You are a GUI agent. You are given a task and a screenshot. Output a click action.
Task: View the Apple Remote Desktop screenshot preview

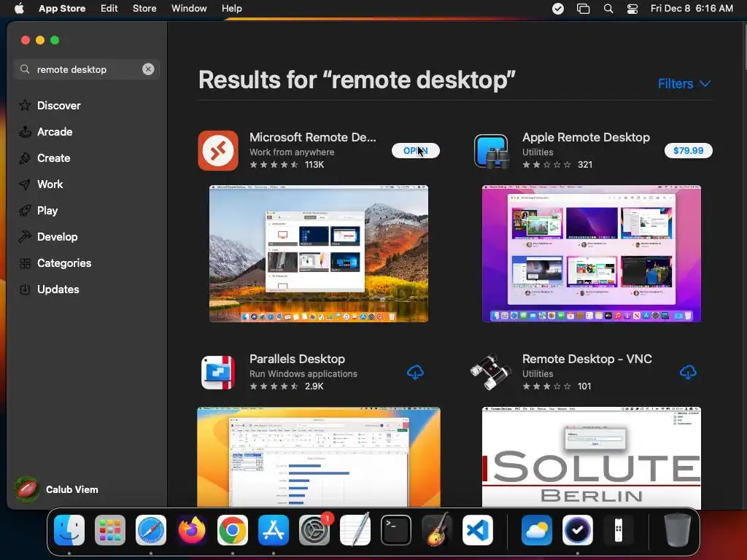(x=591, y=254)
